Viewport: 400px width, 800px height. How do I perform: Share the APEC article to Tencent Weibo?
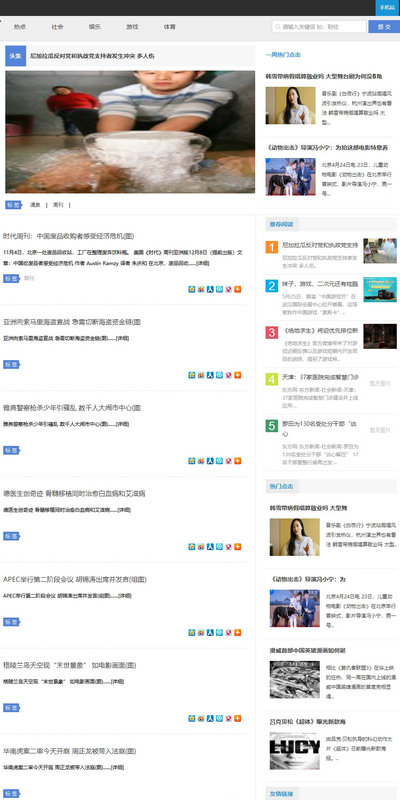219,632
